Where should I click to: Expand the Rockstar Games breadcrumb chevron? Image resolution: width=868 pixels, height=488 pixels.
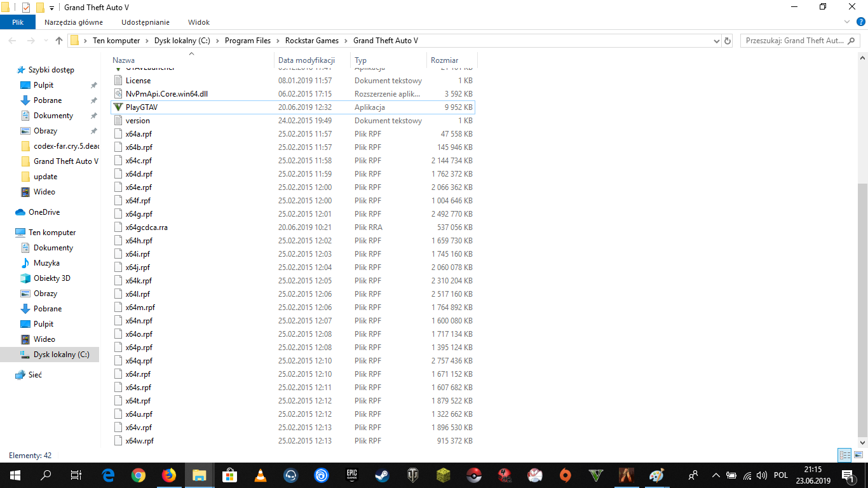[346, 41]
